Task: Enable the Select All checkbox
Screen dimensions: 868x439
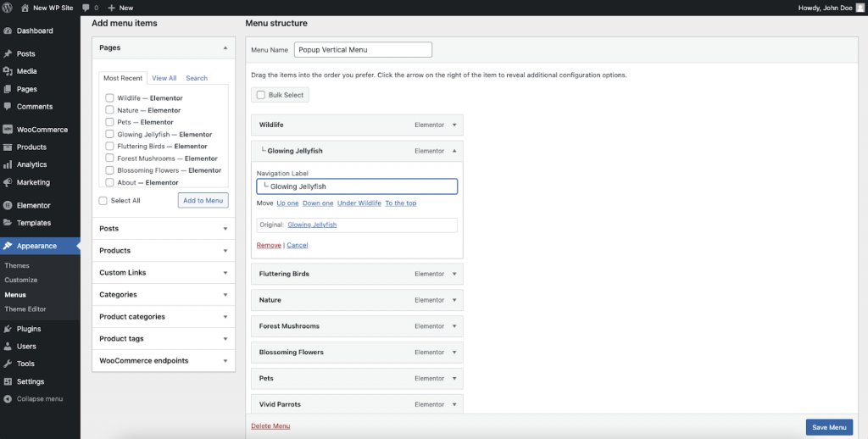Action: click(103, 201)
